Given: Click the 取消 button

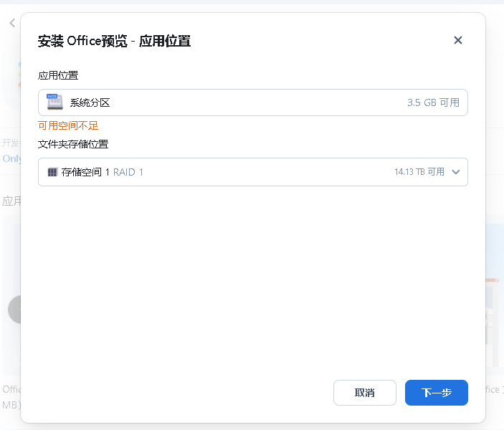Looking at the screenshot, I should [x=364, y=393].
